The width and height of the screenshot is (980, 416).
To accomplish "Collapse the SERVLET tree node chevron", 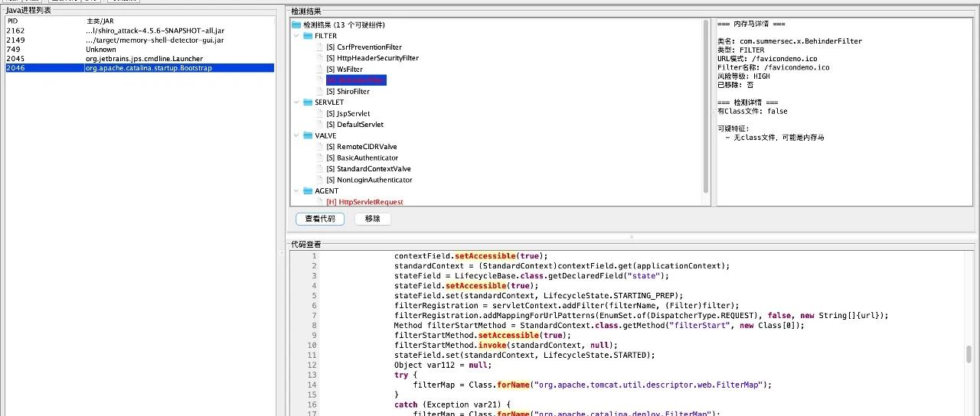I will [297, 102].
